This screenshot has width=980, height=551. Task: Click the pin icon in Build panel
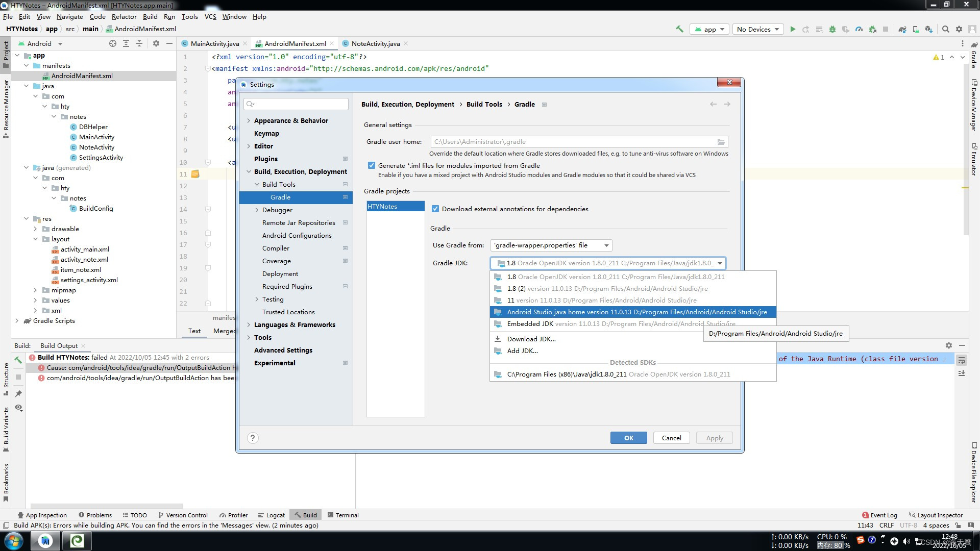coord(18,393)
